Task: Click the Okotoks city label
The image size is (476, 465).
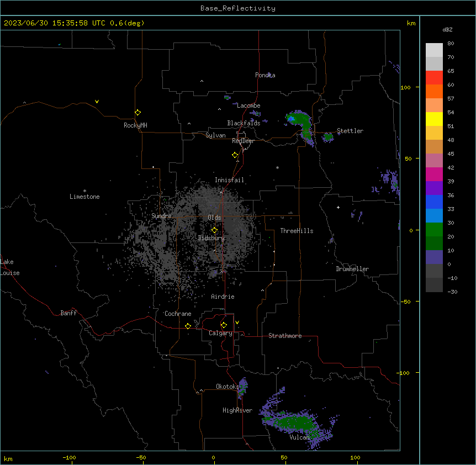Action: 228,387
